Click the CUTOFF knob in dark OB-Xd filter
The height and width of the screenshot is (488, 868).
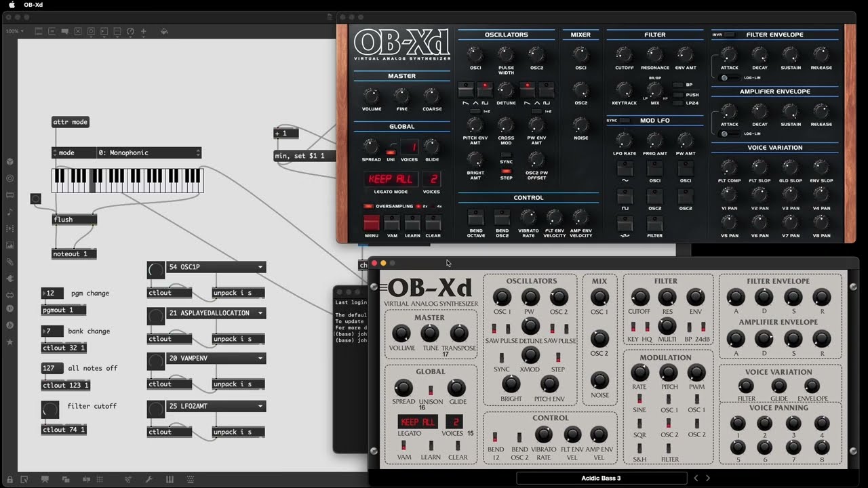(x=624, y=54)
